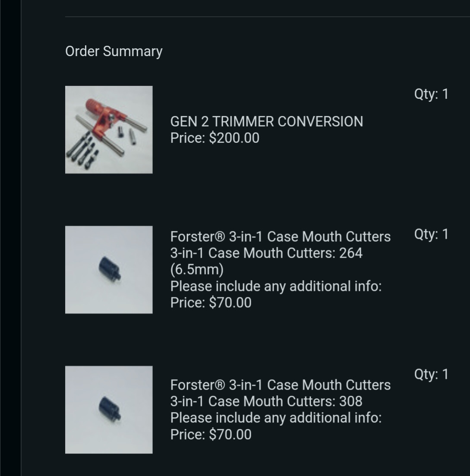Select the $70.00 price of the 308 cutter

point(230,435)
